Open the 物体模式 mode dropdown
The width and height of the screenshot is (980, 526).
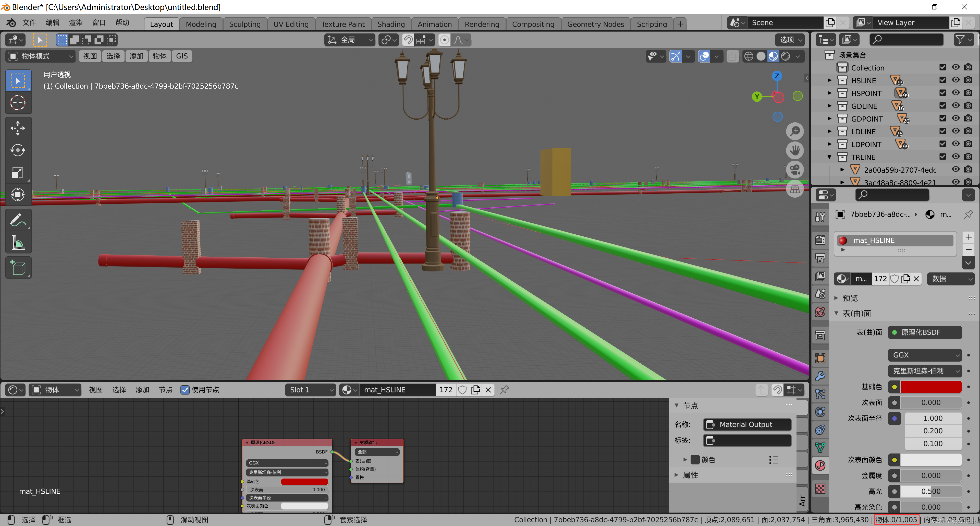pos(40,56)
